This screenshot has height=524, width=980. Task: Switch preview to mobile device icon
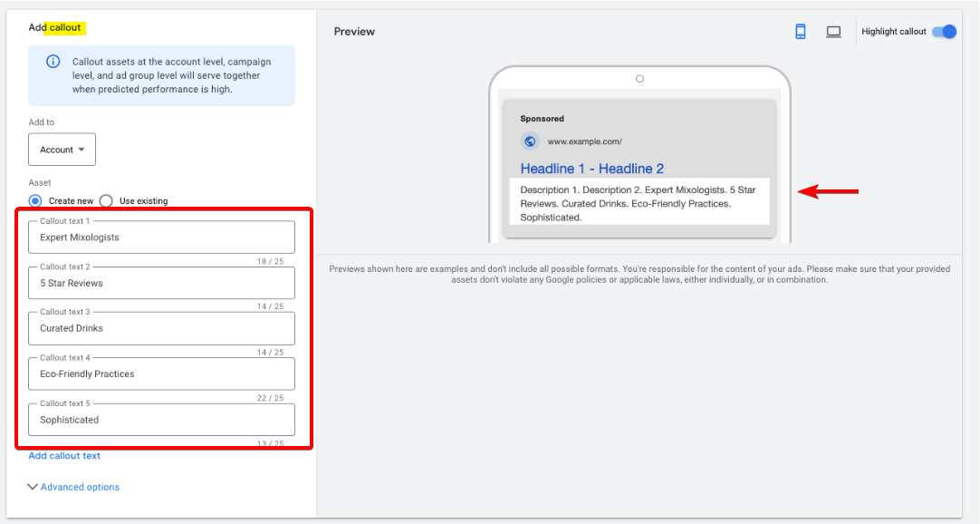(801, 32)
